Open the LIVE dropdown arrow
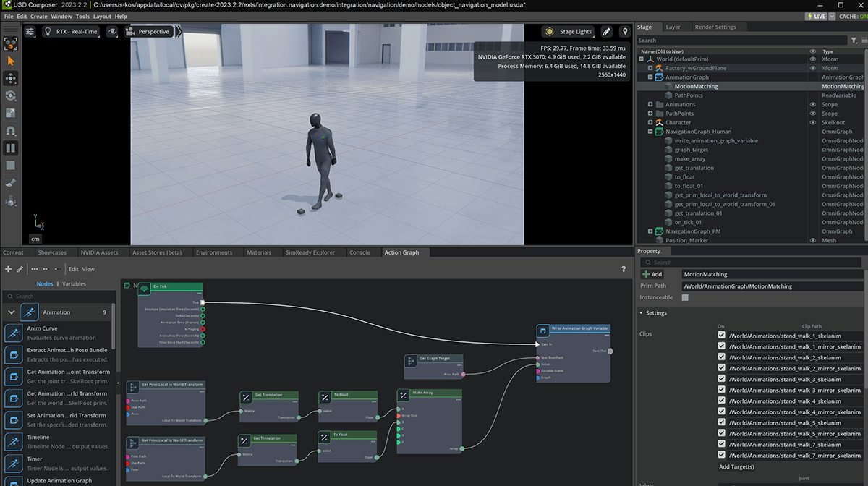 pos(832,16)
